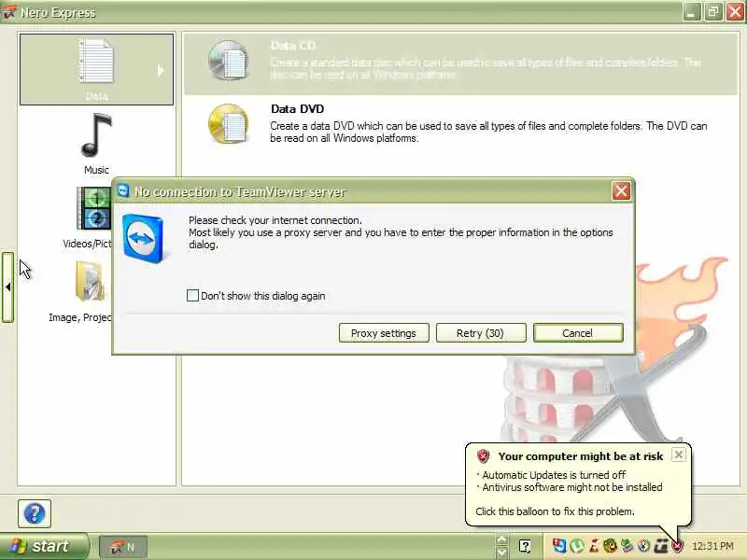Image resolution: width=747 pixels, height=560 pixels.
Task: Click the Retry (30) button
Action: [481, 333]
